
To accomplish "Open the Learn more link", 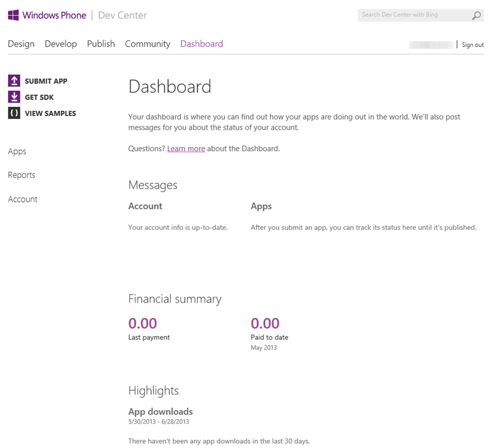I will click(186, 149).
